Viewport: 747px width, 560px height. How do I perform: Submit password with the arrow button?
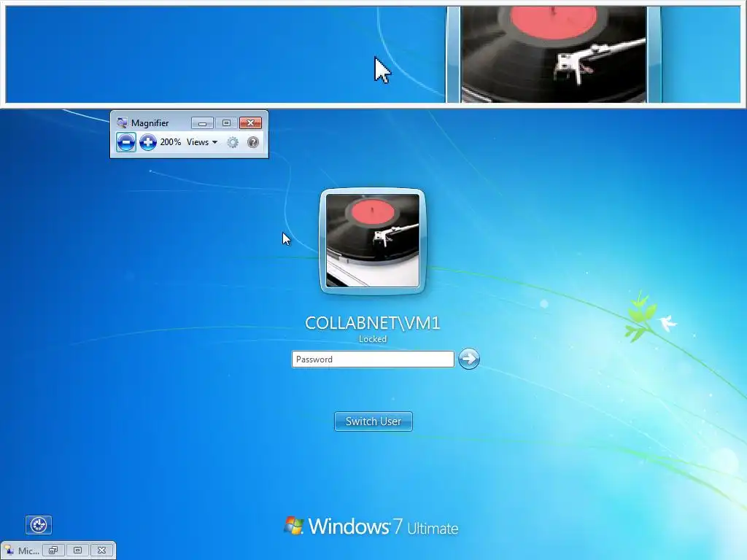469,359
